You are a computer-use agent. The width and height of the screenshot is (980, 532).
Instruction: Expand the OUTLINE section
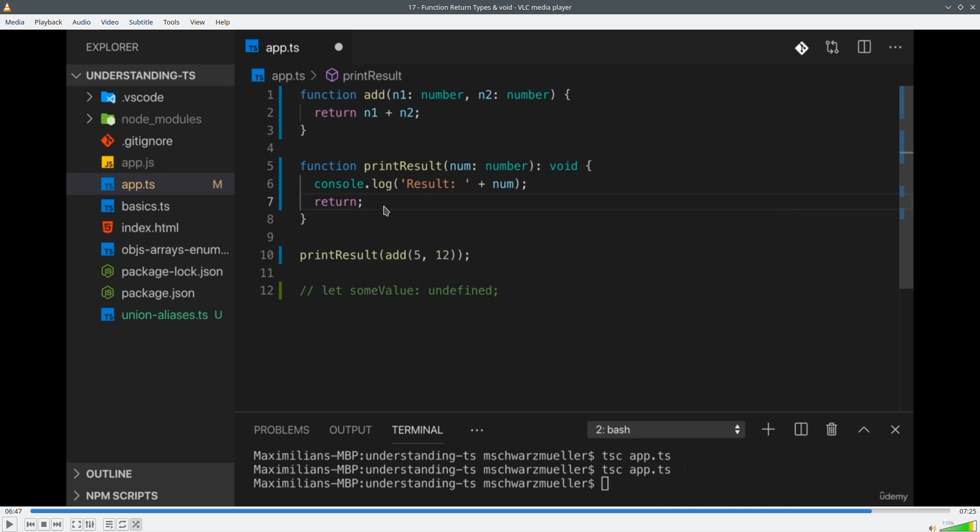pos(151,474)
